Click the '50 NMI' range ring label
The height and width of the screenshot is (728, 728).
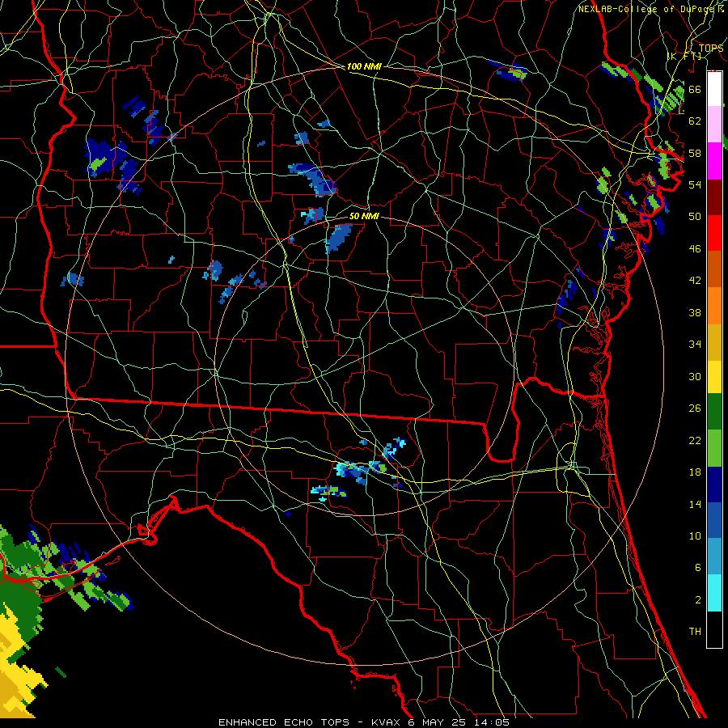tap(364, 216)
